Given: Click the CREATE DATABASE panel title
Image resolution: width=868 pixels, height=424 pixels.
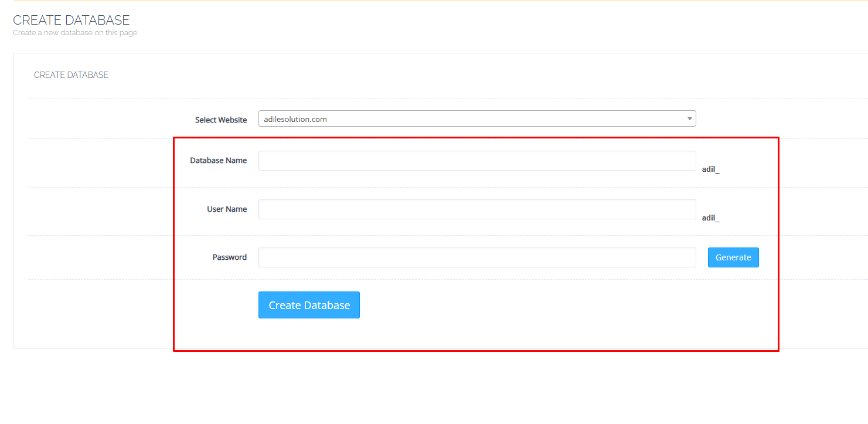Looking at the screenshot, I should click(71, 75).
